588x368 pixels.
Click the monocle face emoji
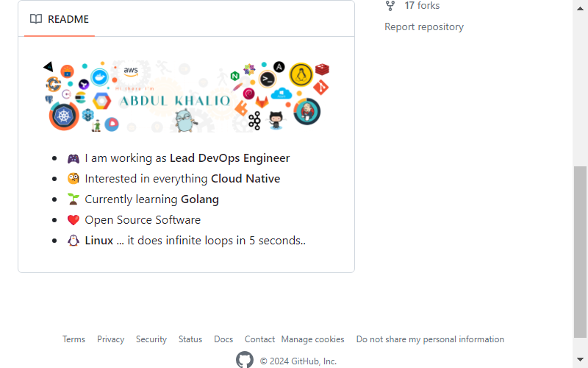[x=73, y=179]
